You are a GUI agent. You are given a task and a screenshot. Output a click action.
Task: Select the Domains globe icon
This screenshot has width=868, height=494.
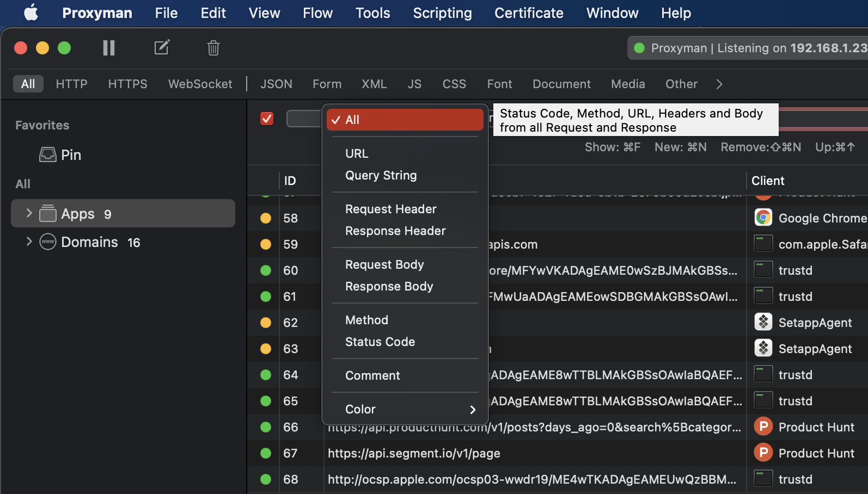pyautogui.click(x=48, y=242)
